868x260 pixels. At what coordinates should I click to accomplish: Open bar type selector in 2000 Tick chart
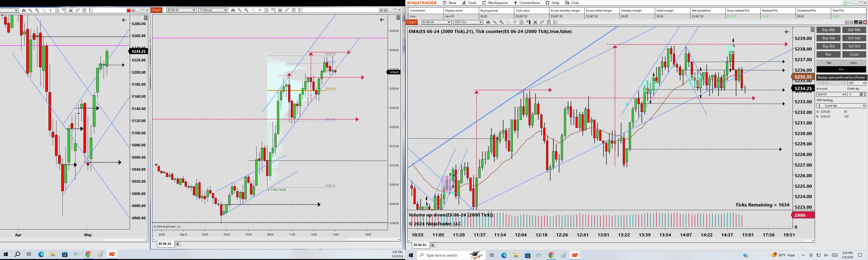(488, 22)
